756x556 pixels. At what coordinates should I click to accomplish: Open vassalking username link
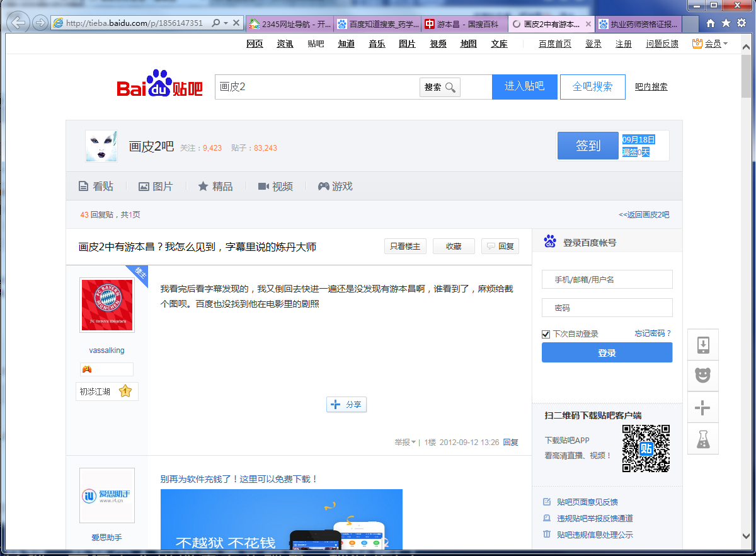coord(106,350)
